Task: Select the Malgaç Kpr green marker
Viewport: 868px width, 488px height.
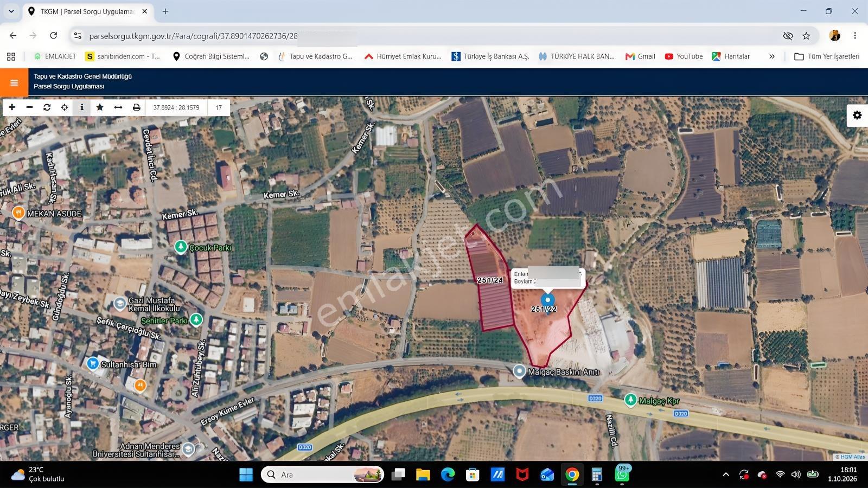Action: pyautogui.click(x=630, y=400)
